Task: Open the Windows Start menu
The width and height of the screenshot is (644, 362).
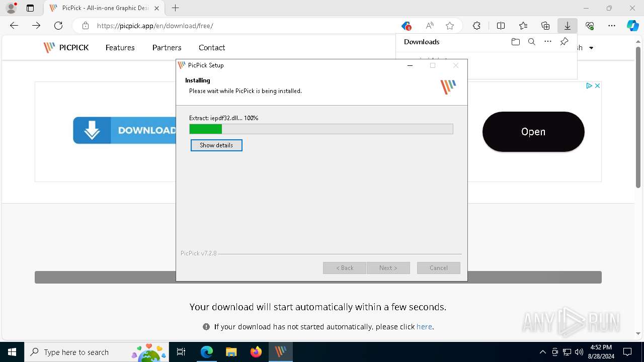Action: (x=12, y=352)
